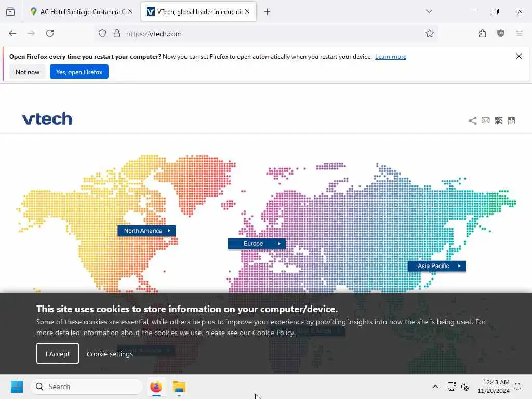This screenshot has width=532, height=399.
Task: Bookmark this page with star icon
Action: click(x=430, y=34)
